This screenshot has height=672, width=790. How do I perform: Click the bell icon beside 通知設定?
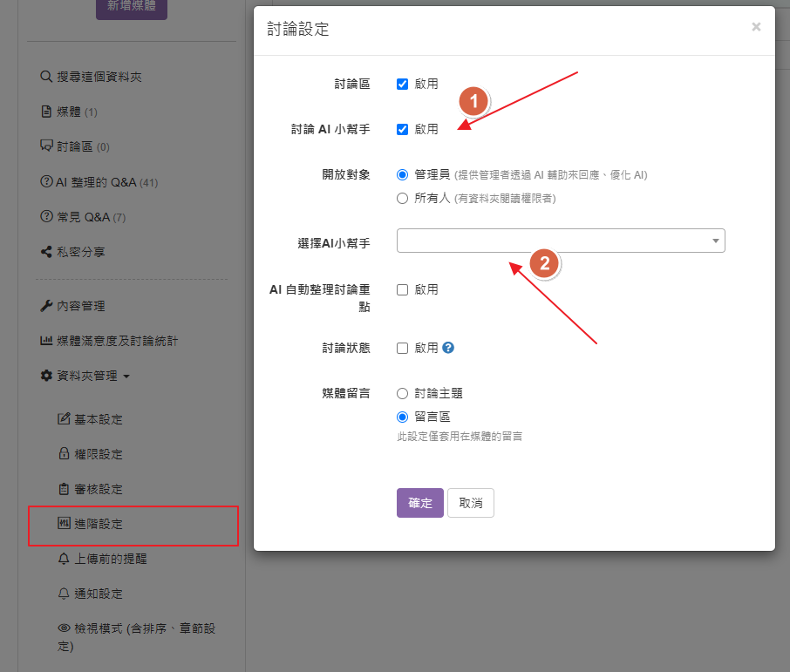pos(64,594)
